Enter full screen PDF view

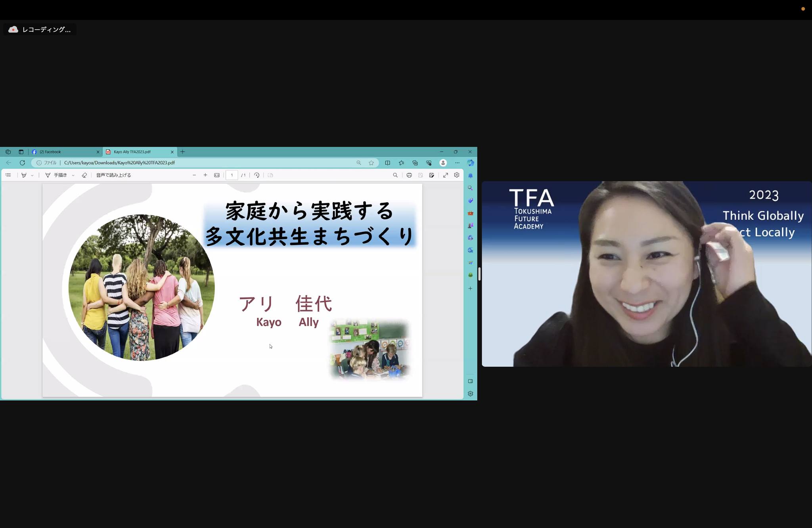pos(446,175)
